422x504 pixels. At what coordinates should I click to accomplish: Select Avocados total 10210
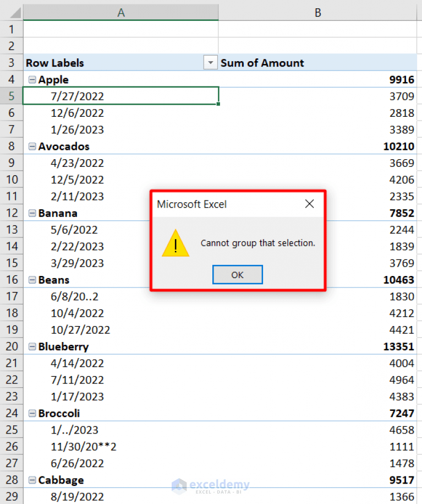click(317, 147)
